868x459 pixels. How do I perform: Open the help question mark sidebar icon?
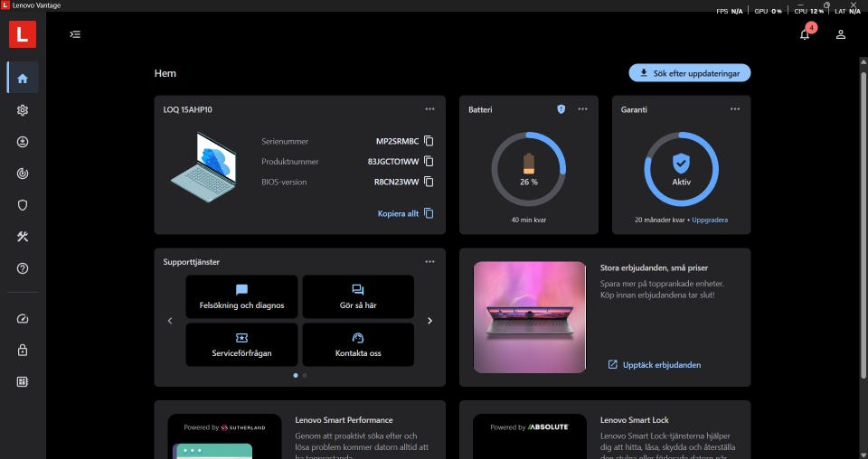(x=23, y=268)
